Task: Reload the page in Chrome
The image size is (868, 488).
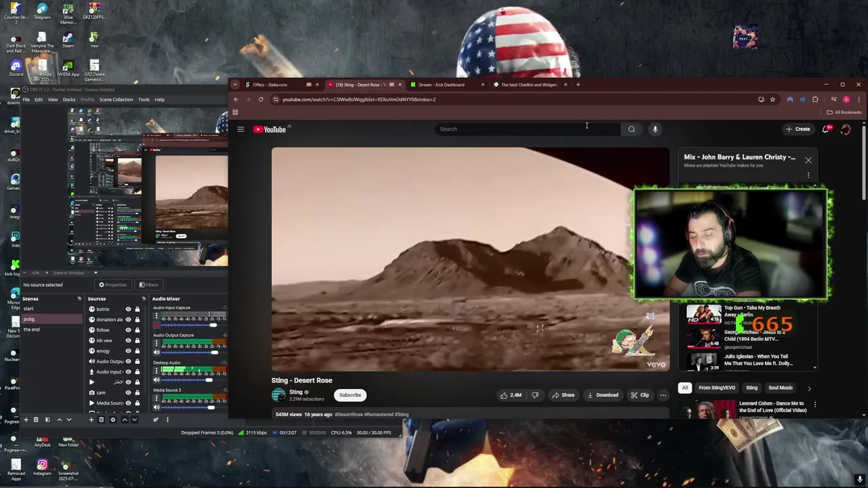Action: click(260, 100)
